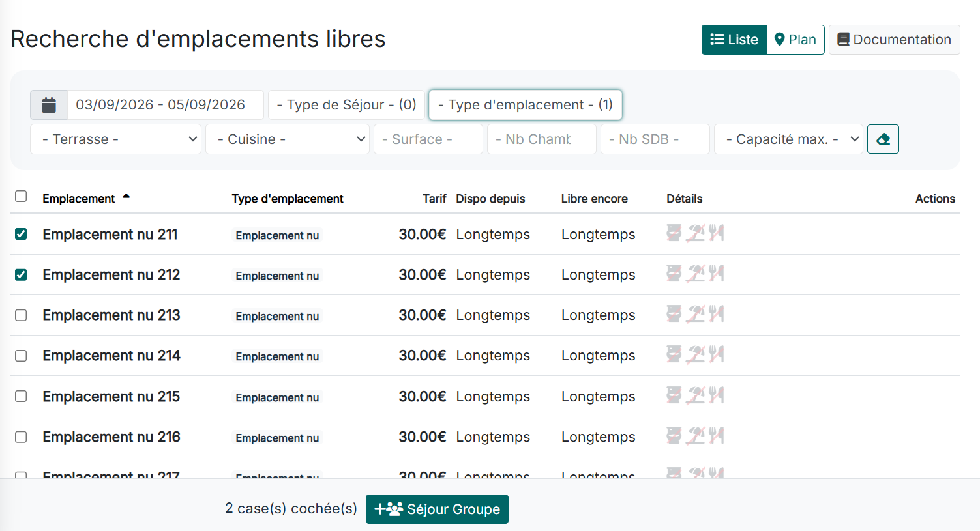Click the crossed-out terrace umbrella icon for Emplacement nu 211
This screenshot has width=980, height=531.
coord(696,233)
